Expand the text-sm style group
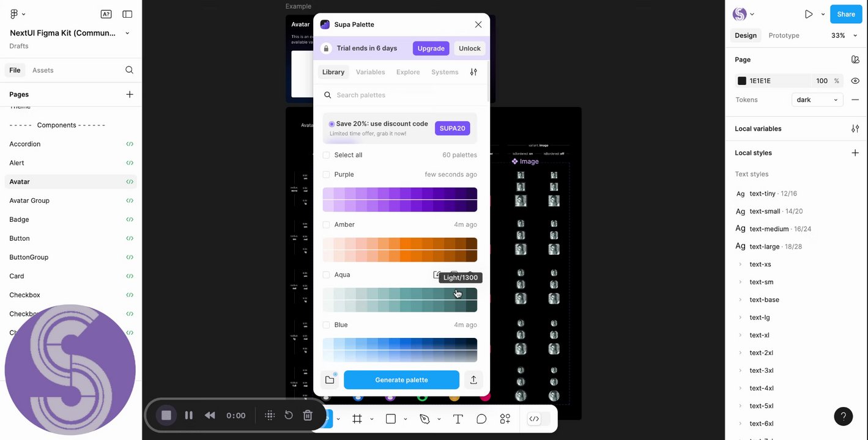The height and width of the screenshot is (440, 868). click(740, 282)
